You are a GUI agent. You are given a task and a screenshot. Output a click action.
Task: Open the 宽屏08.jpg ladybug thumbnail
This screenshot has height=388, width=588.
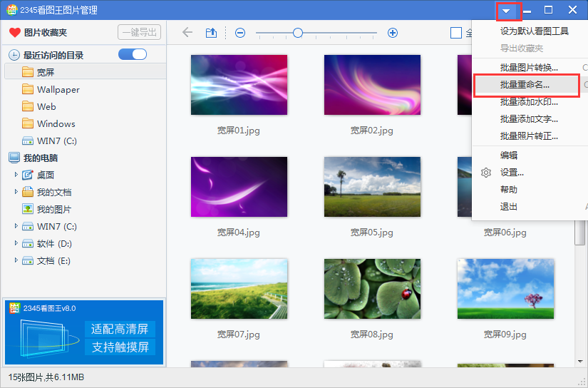(372, 289)
